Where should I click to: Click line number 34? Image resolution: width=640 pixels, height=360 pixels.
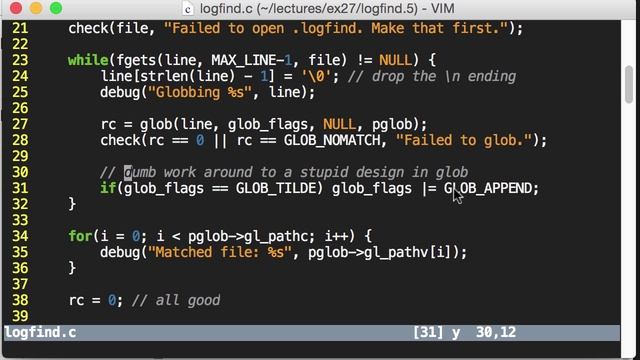pos(20,236)
